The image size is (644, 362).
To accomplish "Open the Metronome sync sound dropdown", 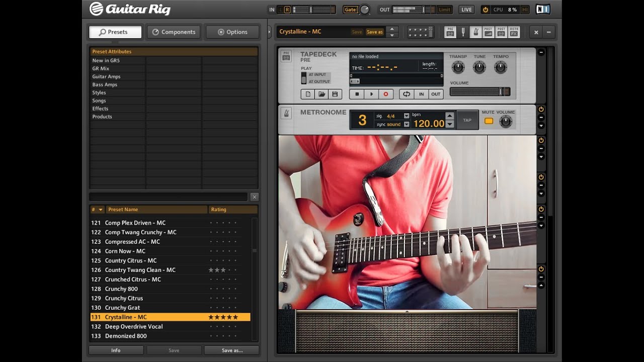I will coord(407,124).
